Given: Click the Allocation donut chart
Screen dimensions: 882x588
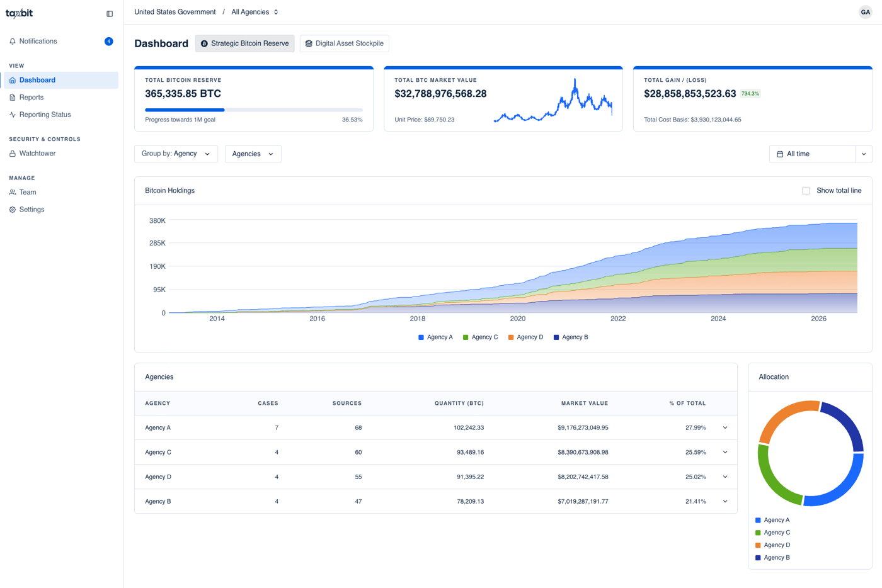Looking at the screenshot, I should coord(810,453).
